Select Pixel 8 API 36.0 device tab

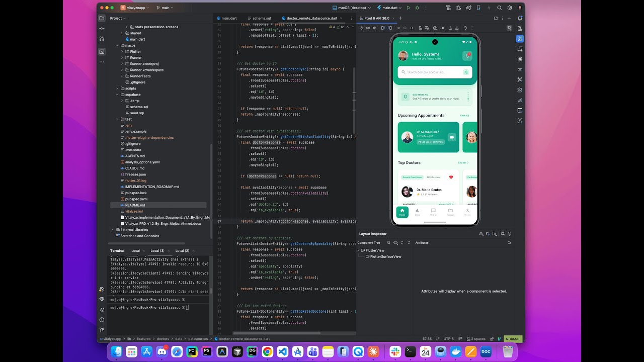[377, 18]
